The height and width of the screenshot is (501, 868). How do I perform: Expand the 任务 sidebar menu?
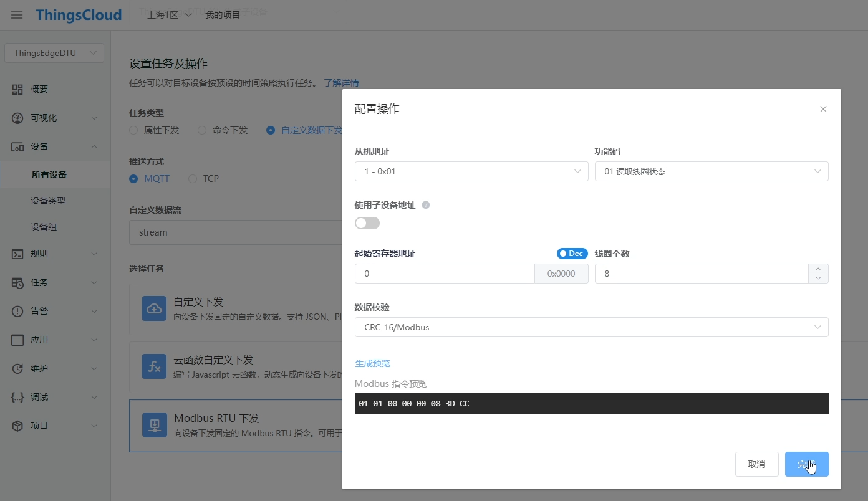click(x=94, y=282)
